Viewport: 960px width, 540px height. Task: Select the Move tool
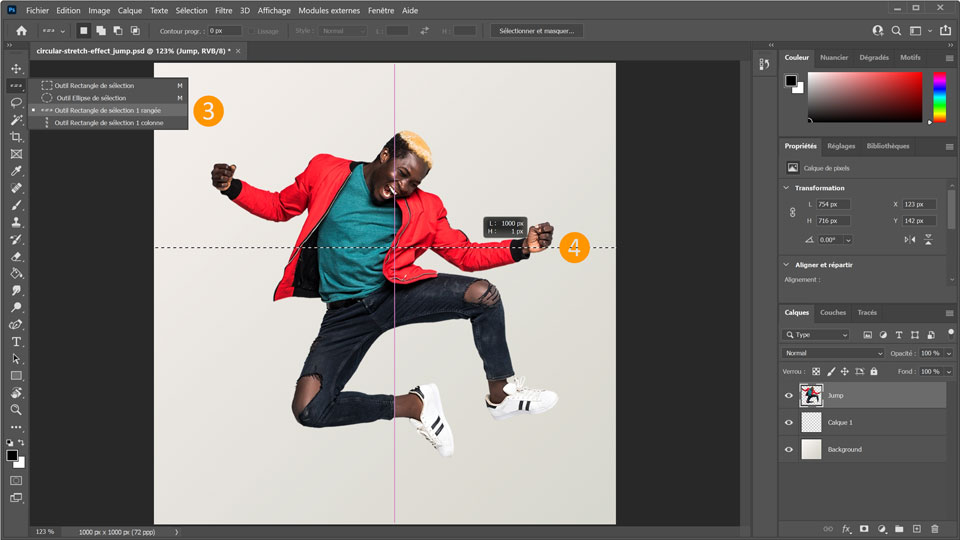[16, 68]
